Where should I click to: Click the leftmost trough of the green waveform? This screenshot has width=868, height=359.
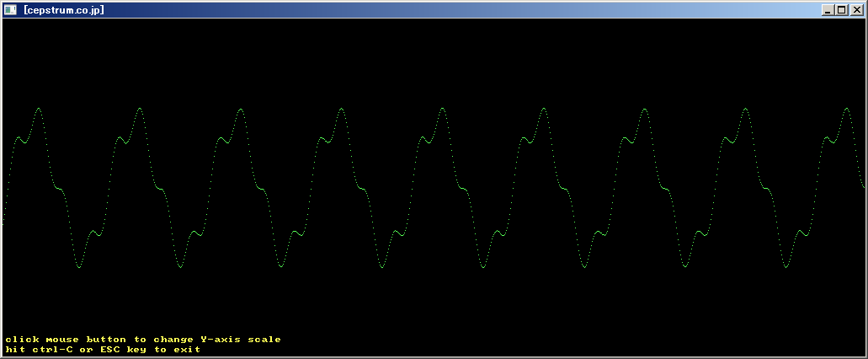click(x=79, y=268)
